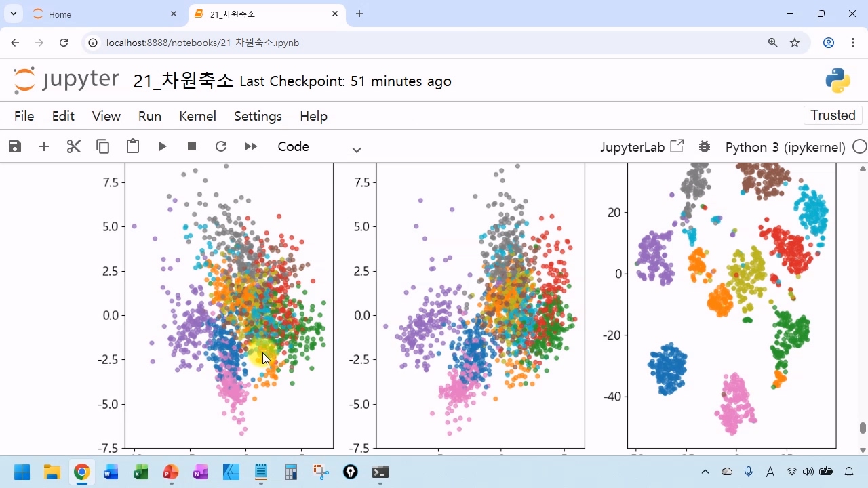Switch kernel via Python 3 (ipykernel)
The height and width of the screenshot is (488, 868).
[785, 147]
